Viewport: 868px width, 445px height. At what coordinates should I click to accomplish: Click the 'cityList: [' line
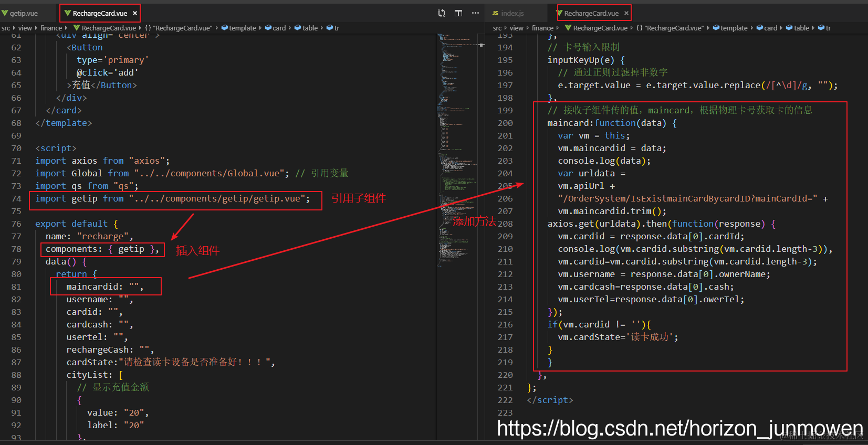pyautogui.click(x=95, y=375)
